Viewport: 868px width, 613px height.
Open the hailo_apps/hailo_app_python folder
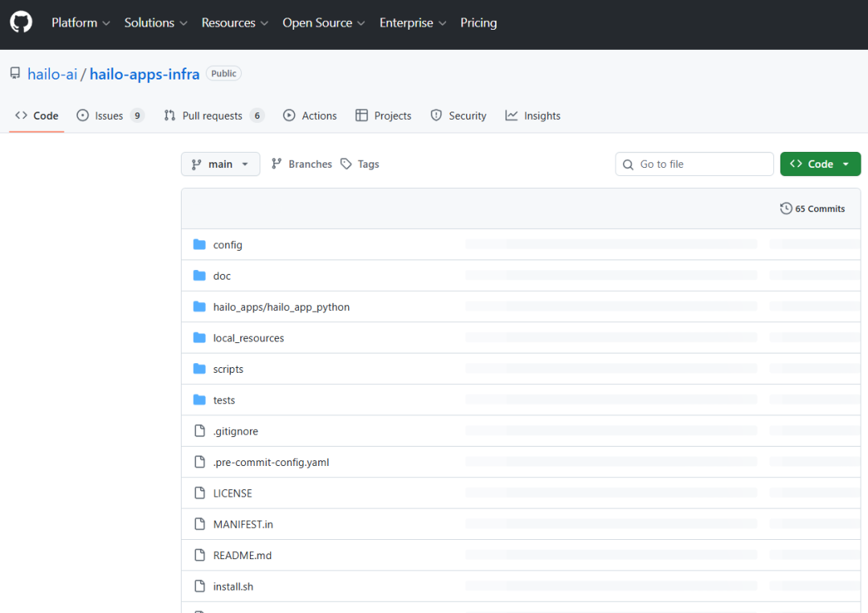pos(281,307)
